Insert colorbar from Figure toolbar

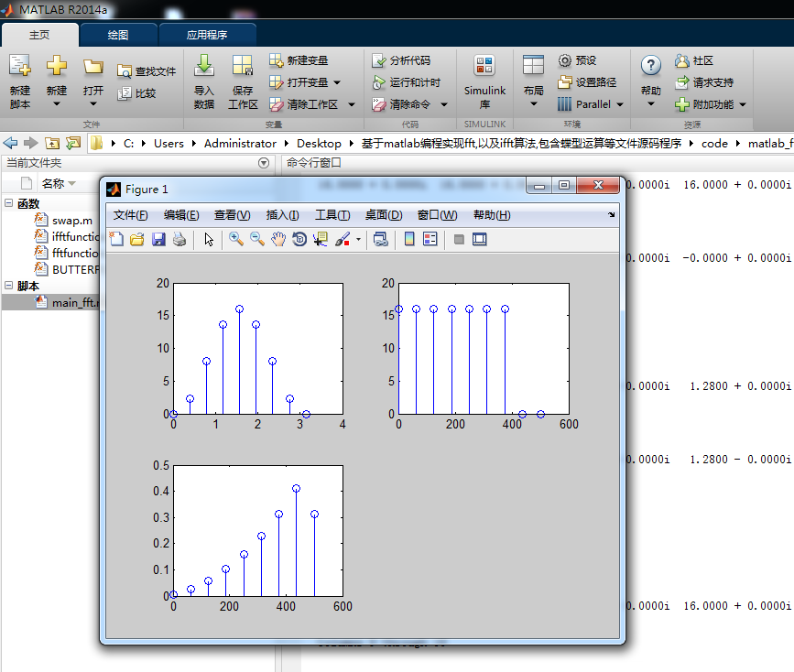409,239
